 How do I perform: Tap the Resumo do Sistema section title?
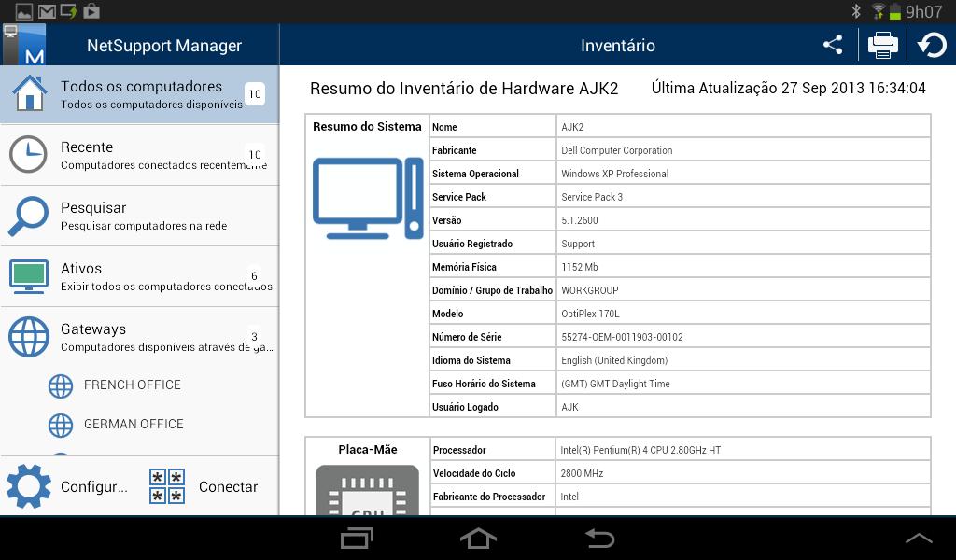coord(367,127)
